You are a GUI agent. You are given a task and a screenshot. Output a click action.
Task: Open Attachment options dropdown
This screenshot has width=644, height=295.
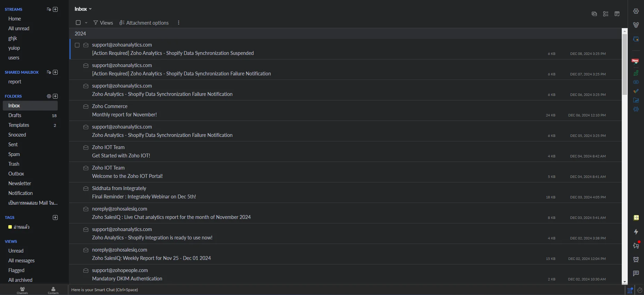tap(144, 23)
